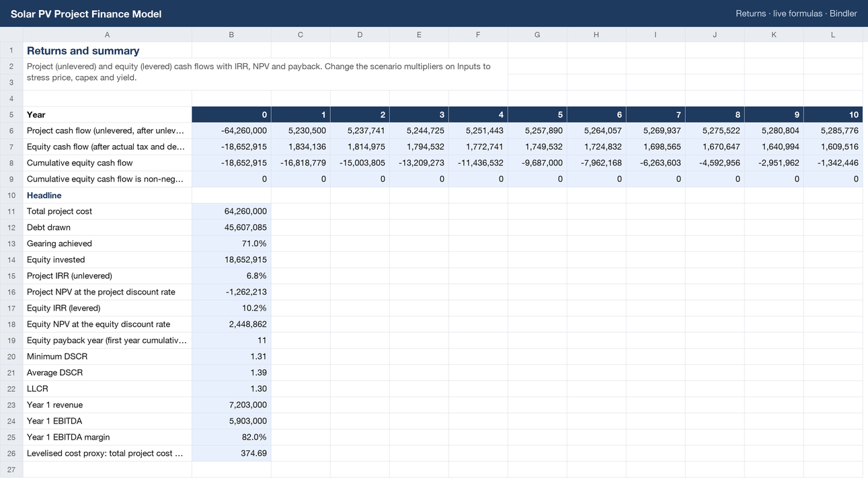Image resolution: width=868 pixels, height=484 pixels.
Task: Select column L header
Action: 833,34
